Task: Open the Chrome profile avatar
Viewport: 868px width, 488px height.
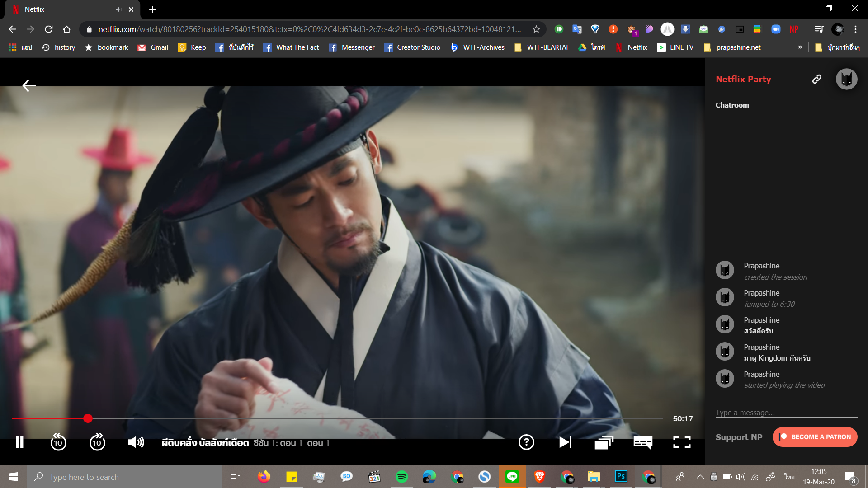Action: 838,29
